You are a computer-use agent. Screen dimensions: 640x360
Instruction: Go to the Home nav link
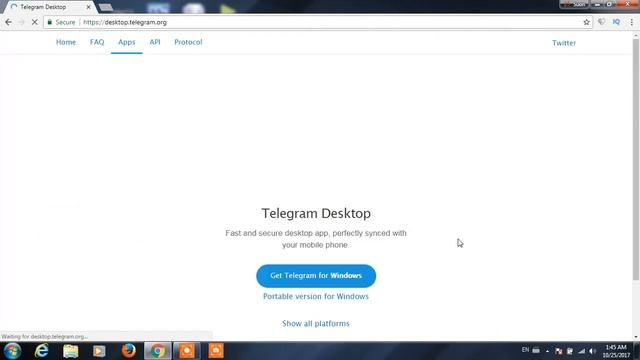(x=66, y=42)
